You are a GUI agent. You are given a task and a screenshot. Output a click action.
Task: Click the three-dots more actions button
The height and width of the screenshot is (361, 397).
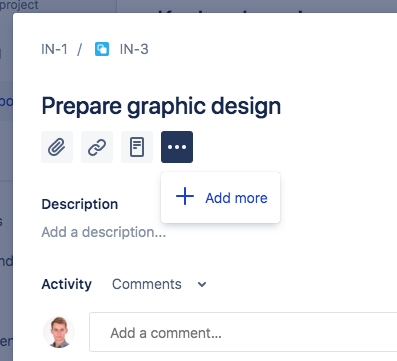177,147
